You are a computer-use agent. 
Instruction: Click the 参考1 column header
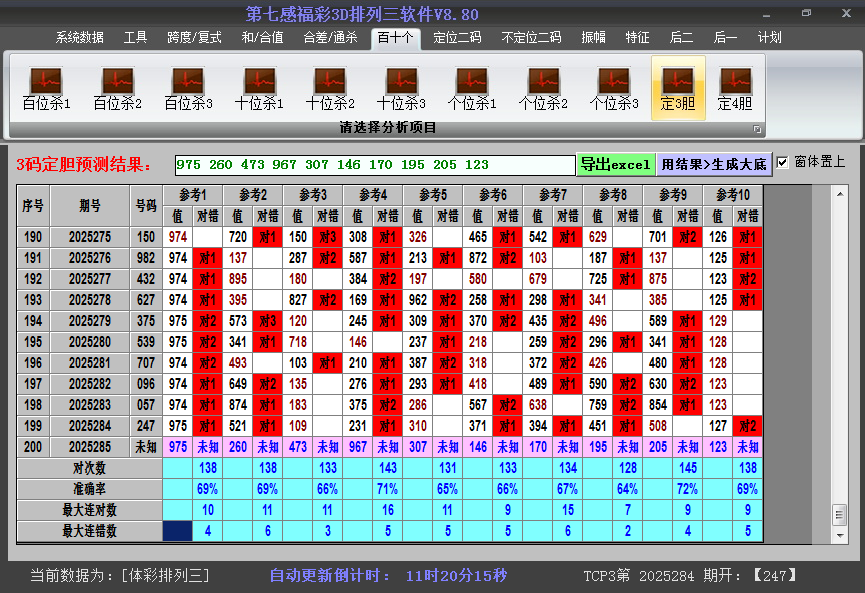[x=193, y=194]
